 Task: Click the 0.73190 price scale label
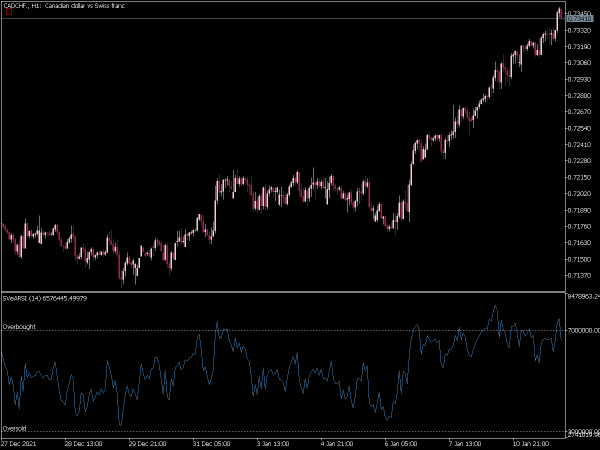click(580, 47)
